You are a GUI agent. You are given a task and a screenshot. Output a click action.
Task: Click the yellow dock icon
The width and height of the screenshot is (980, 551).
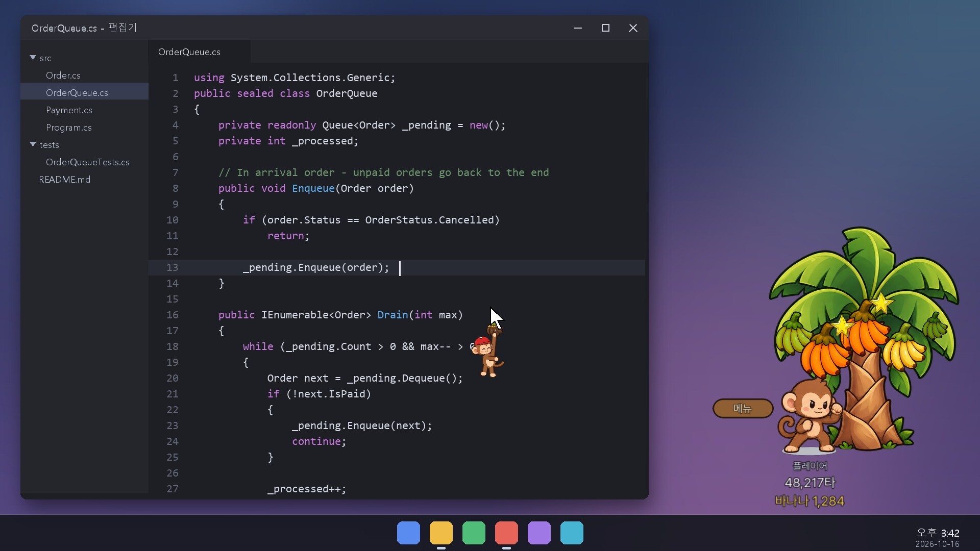441,533
